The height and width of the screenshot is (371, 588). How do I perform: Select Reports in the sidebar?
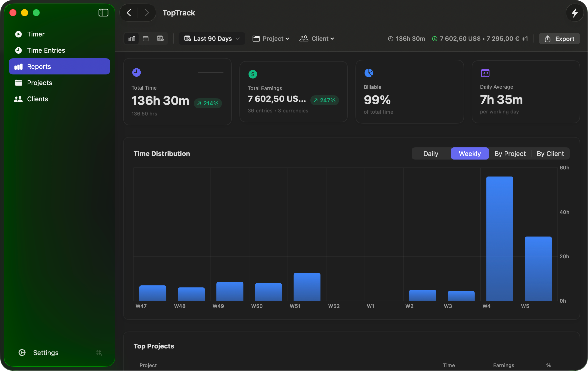click(x=39, y=66)
